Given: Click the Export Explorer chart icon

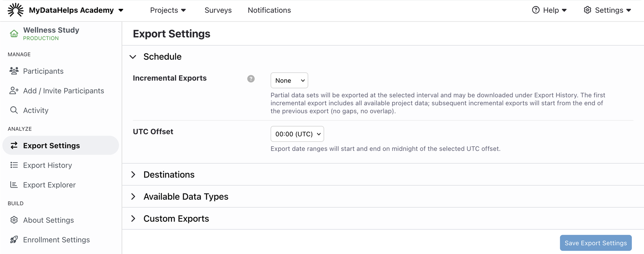Looking at the screenshot, I should point(14,185).
